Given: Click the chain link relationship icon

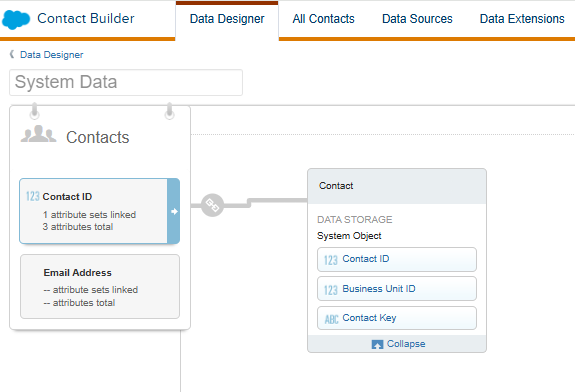Looking at the screenshot, I should 212,205.
